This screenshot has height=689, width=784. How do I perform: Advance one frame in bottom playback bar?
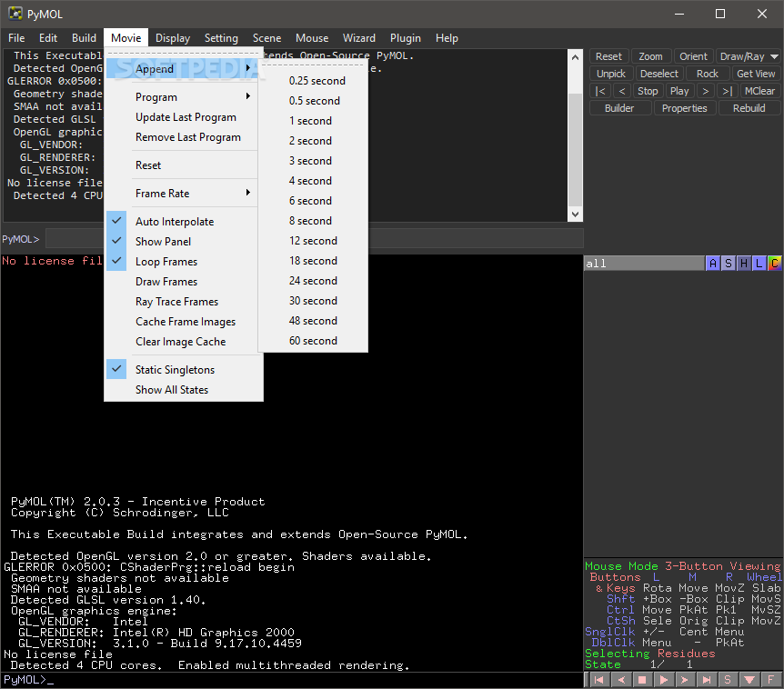[x=685, y=680]
